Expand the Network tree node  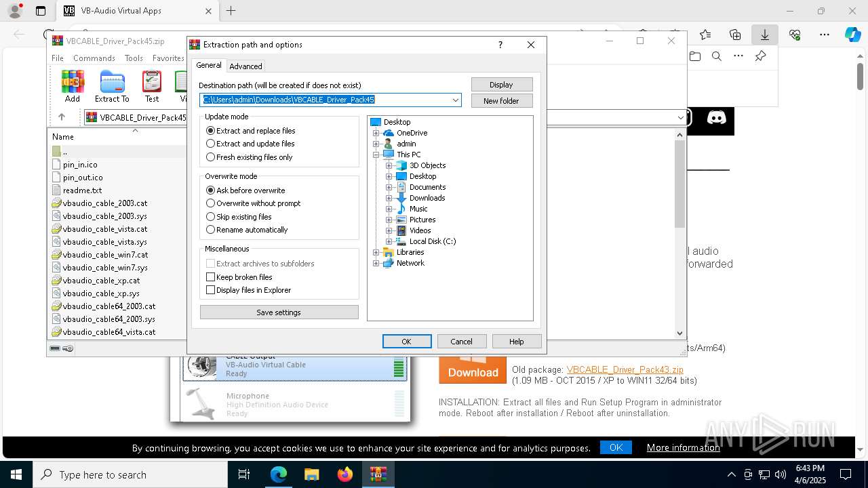[376, 263]
